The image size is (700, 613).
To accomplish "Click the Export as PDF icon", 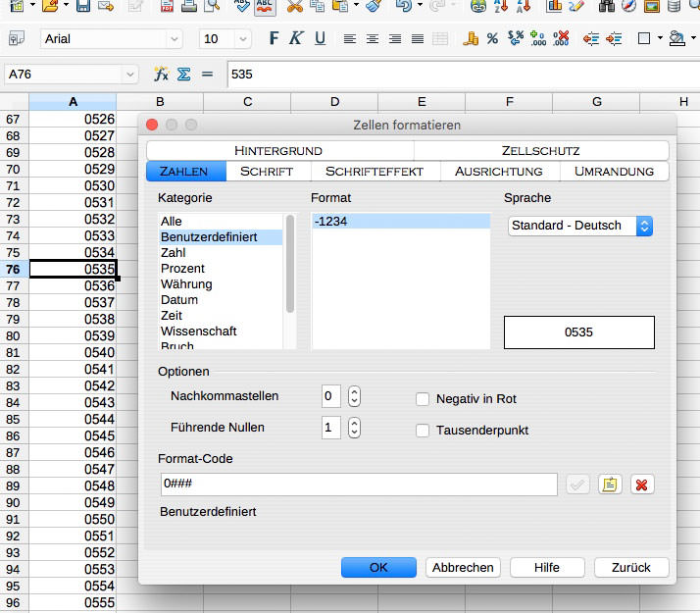I will coord(167,5).
